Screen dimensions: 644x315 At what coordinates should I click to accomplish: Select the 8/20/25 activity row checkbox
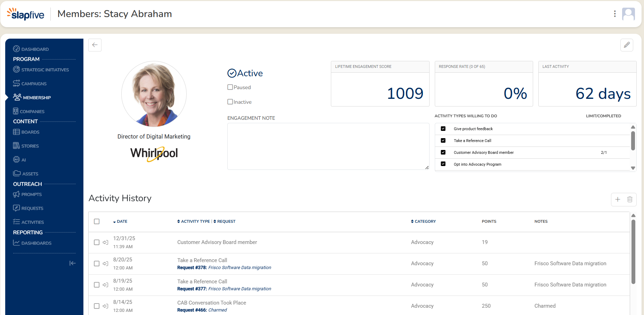97,263
